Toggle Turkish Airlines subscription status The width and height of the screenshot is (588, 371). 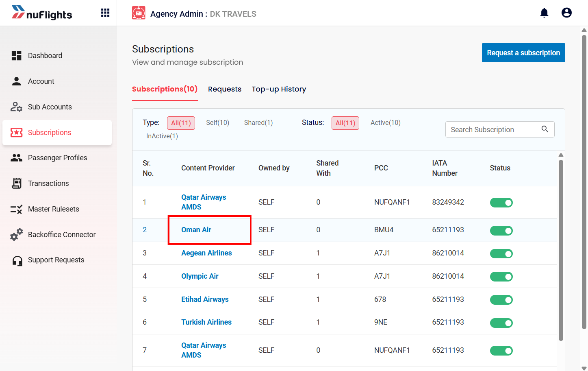point(501,323)
